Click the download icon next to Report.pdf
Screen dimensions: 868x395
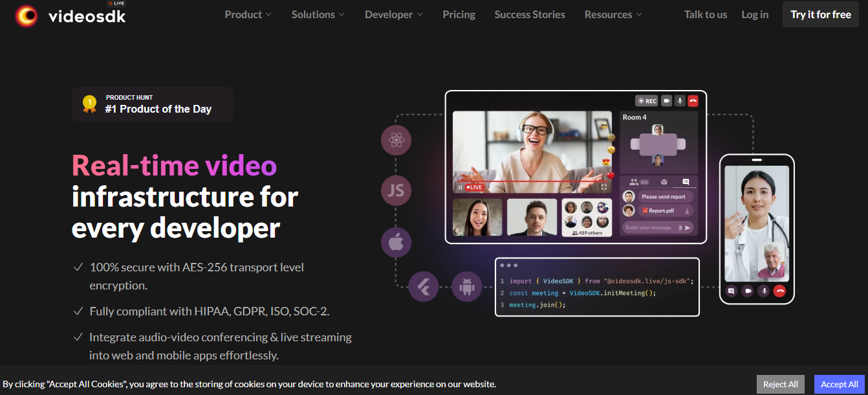pos(687,210)
